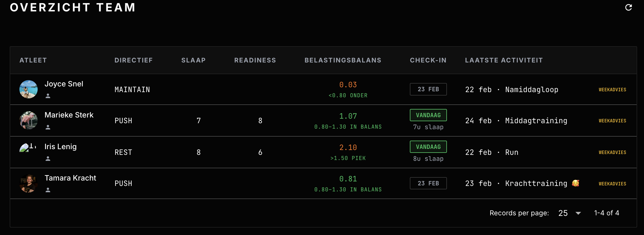The width and height of the screenshot is (644, 235).
Task: Click the person icon under Joyce Snel
Action: pyautogui.click(x=48, y=96)
